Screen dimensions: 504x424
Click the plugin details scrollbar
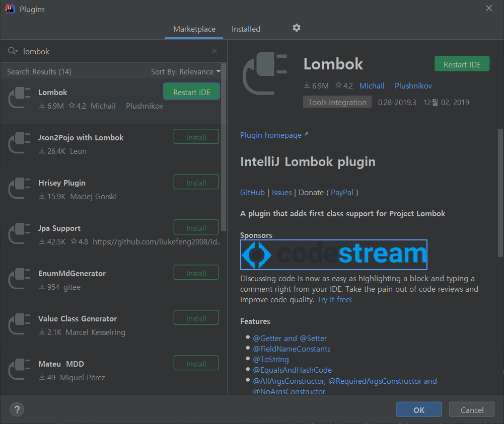pos(500,193)
